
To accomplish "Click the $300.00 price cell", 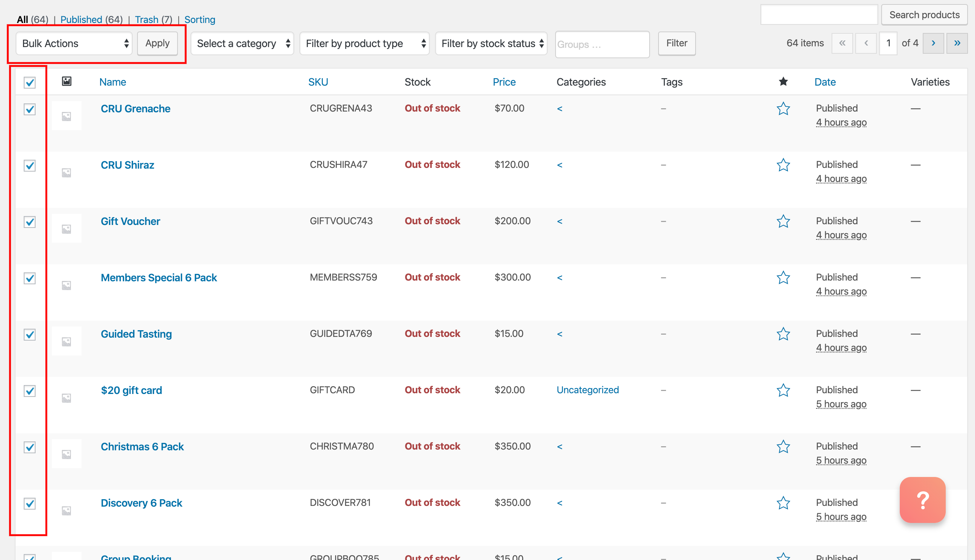I will [x=513, y=277].
